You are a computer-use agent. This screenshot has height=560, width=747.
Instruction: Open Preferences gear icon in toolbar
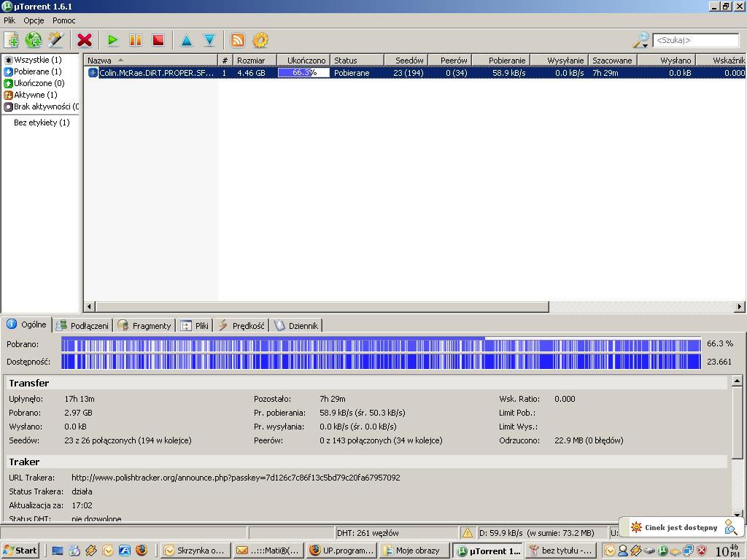(260, 40)
